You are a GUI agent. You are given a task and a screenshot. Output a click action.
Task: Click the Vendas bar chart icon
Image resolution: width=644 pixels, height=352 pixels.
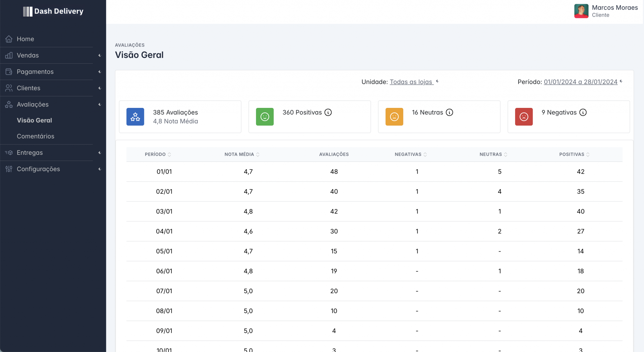point(9,55)
